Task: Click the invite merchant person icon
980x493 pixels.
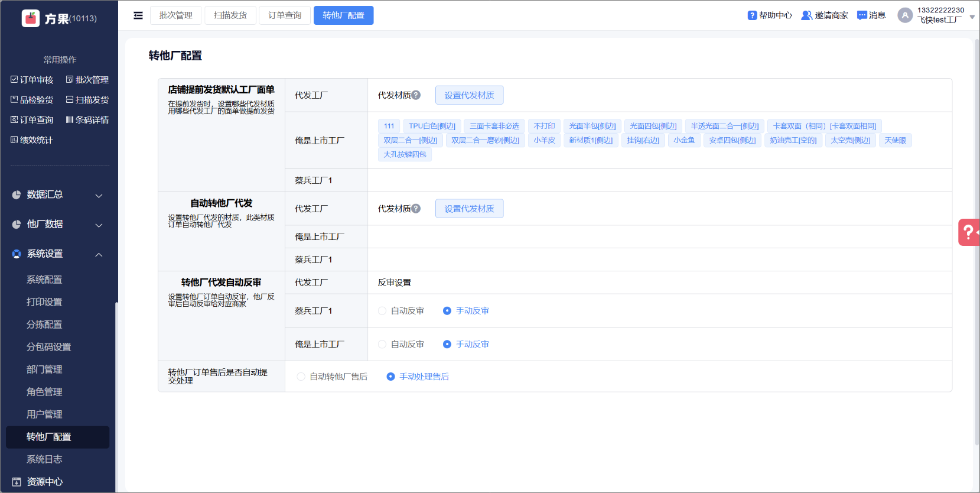Action: tap(806, 15)
